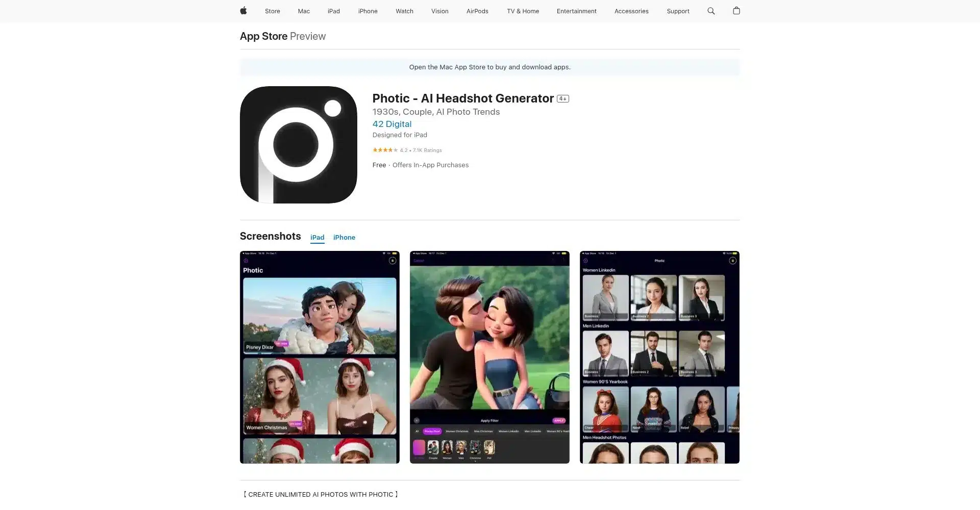980x510 pixels.
Task: Click the App Store Preview heading link
Action: 263,36
